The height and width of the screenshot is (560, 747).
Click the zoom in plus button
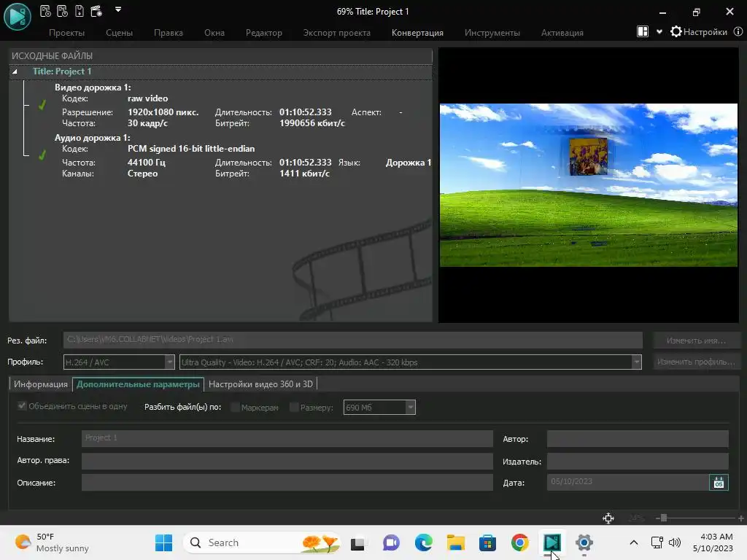pos(741,518)
